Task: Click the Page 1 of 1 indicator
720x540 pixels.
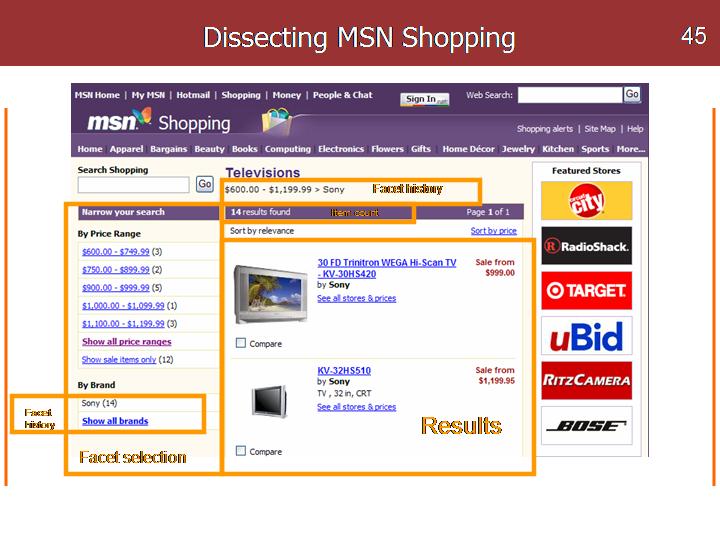Action: click(x=488, y=212)
